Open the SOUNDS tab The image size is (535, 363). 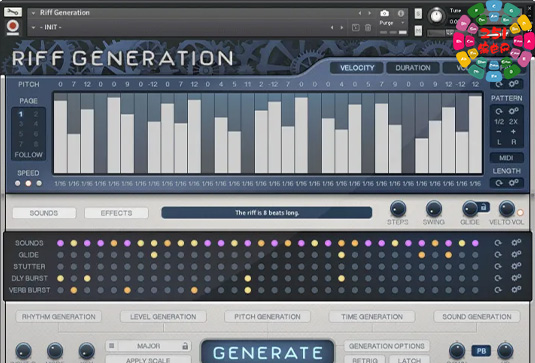click(x=44, y=213)
